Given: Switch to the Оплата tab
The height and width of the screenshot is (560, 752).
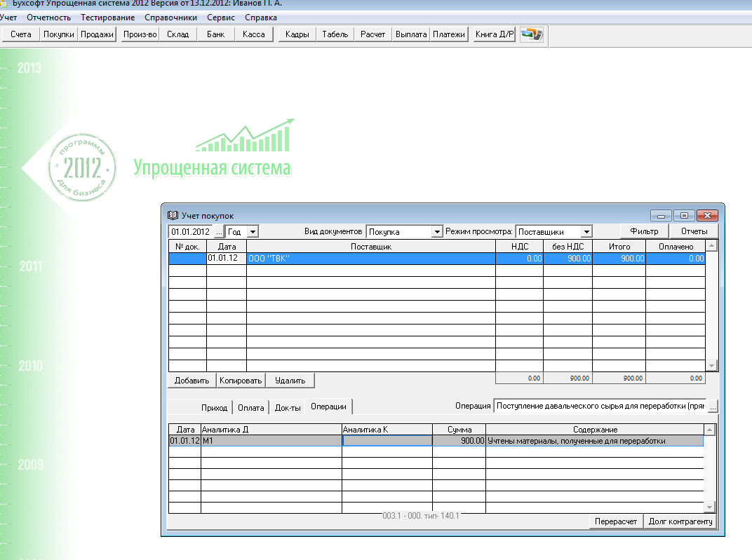Looking at the screenshot, I should click(251, 408).
